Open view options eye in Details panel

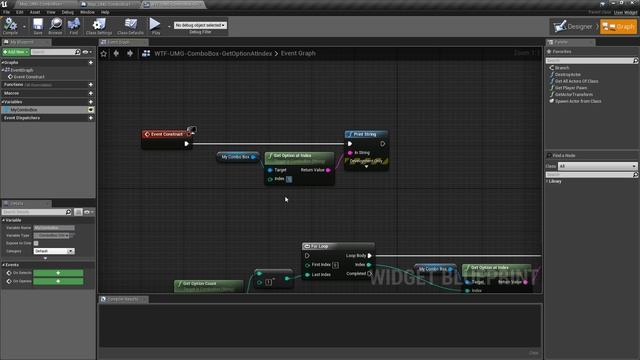coord(89,212)
